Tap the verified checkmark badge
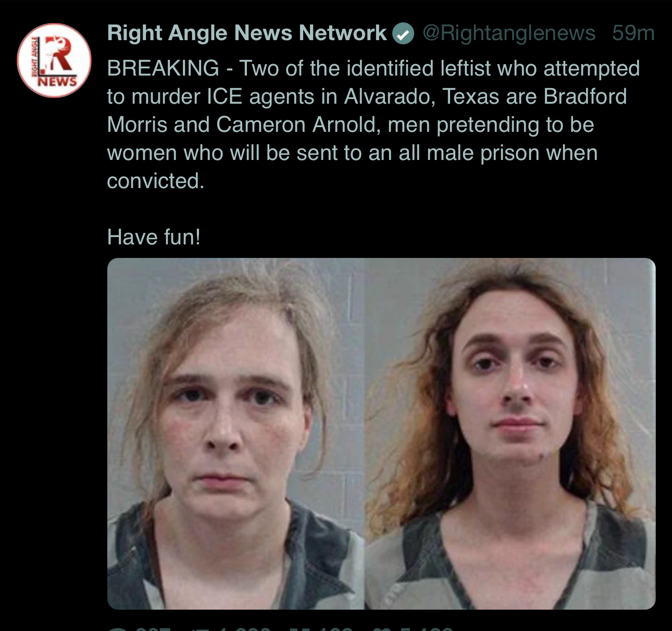This screenshot has width=672, height=631. 403,34
